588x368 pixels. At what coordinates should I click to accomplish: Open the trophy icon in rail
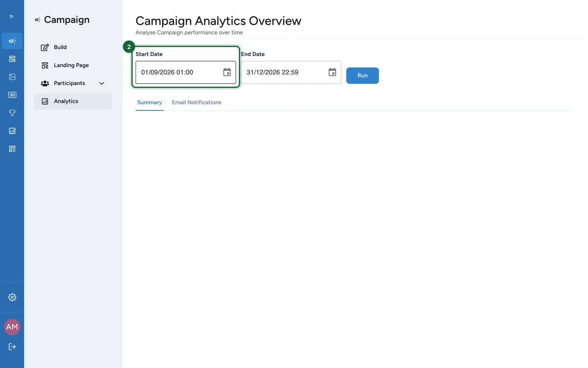click(12, 113)
